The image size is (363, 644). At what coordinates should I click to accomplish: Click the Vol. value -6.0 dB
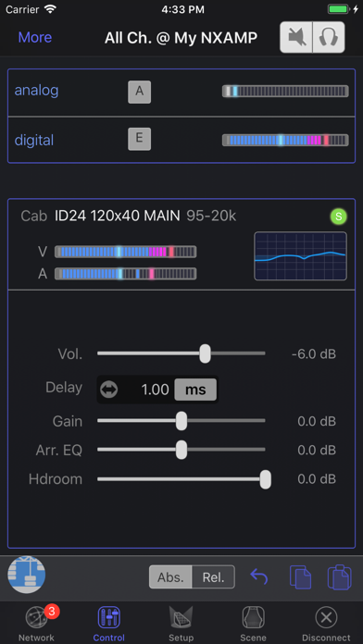[314, 354]
